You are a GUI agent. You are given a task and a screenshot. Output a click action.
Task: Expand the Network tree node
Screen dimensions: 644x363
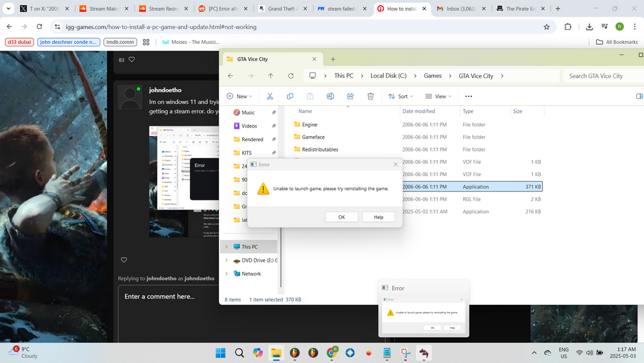(x=226, y=274)
